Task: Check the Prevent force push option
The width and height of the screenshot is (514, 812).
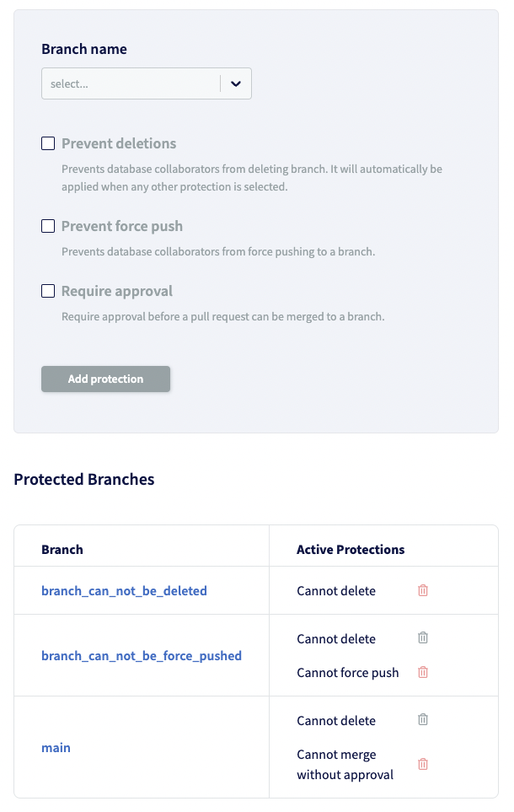Action: (48, 226)
